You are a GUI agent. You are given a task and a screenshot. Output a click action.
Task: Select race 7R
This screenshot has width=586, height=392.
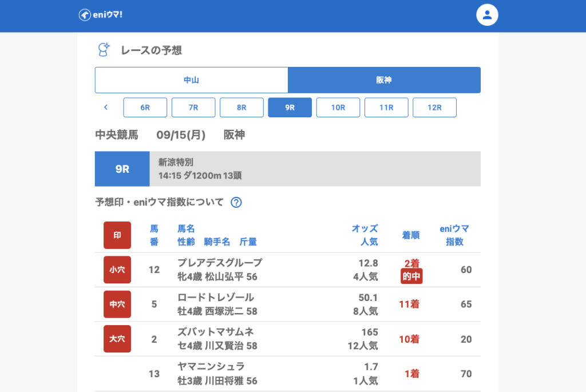tap(193, 108)
